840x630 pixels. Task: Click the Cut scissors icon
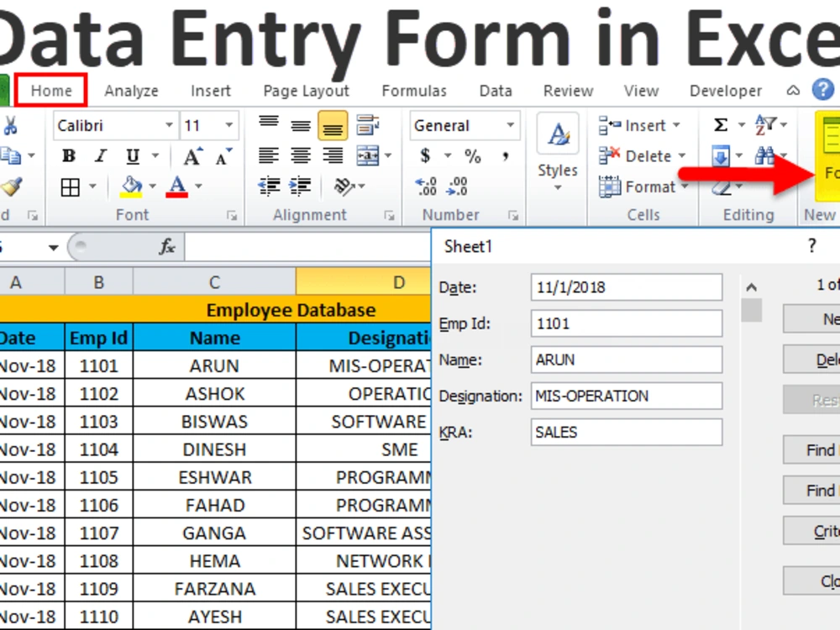(9, 125)
